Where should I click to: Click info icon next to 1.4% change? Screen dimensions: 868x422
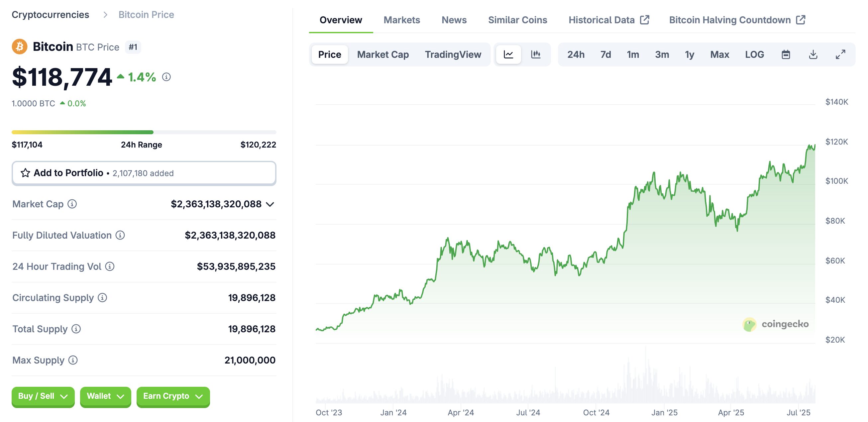(166, 77)
